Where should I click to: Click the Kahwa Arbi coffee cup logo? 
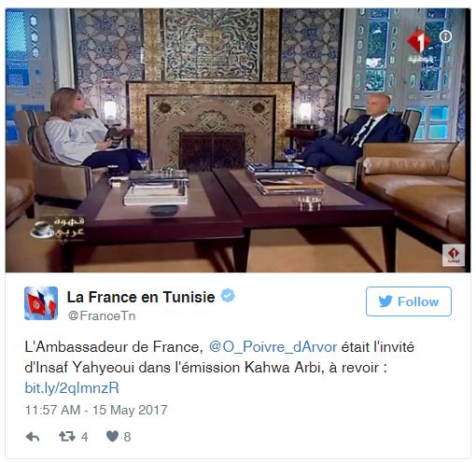[x=57, y=229]
